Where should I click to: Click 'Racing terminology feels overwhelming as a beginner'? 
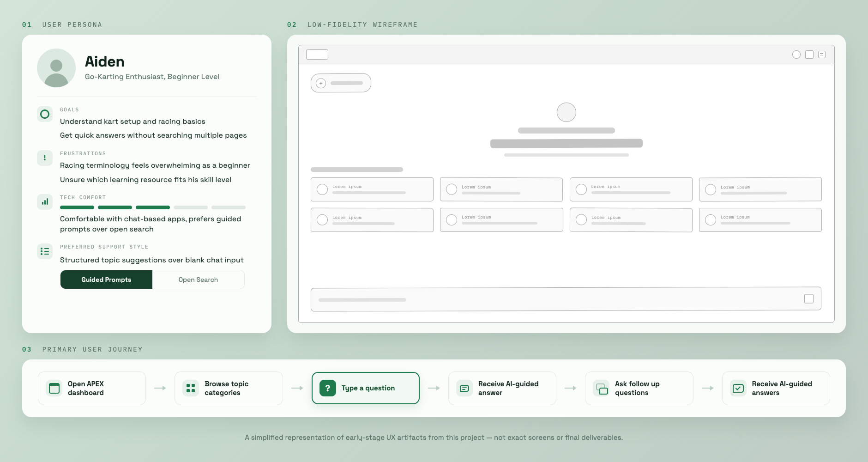click(x=155, y=165)
